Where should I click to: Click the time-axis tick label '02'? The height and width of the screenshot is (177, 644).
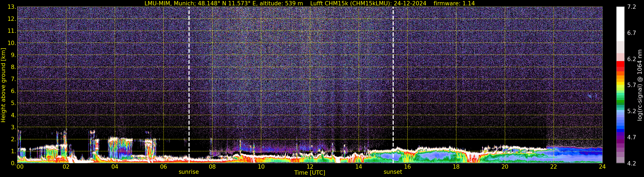tap(66, 167)
